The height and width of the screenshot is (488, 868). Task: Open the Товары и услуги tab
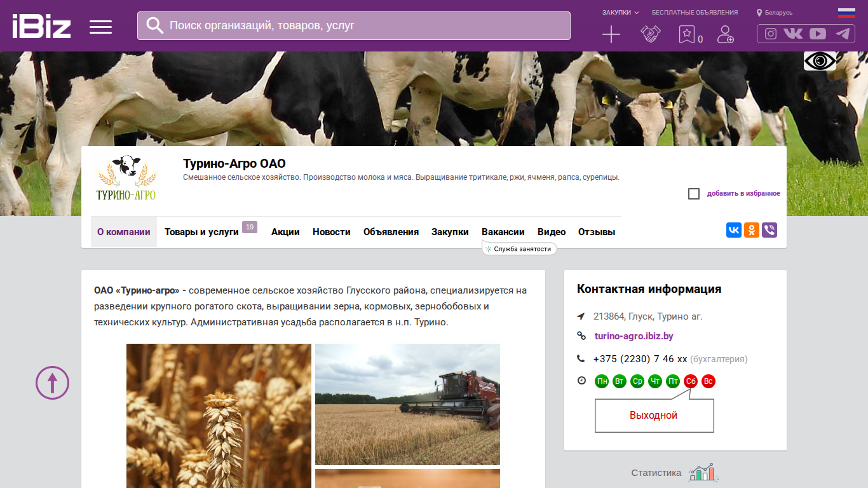coord(201,232)
